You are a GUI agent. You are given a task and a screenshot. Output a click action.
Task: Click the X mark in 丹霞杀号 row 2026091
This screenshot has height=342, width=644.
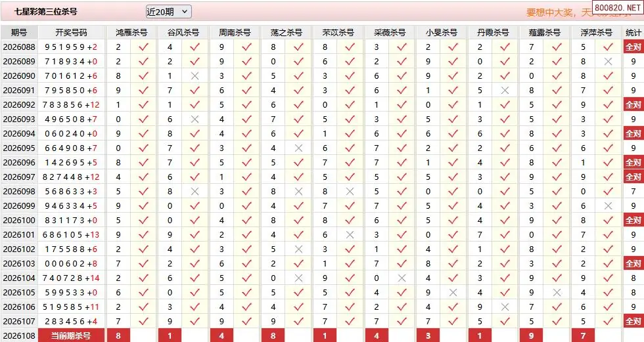(505, 90)
